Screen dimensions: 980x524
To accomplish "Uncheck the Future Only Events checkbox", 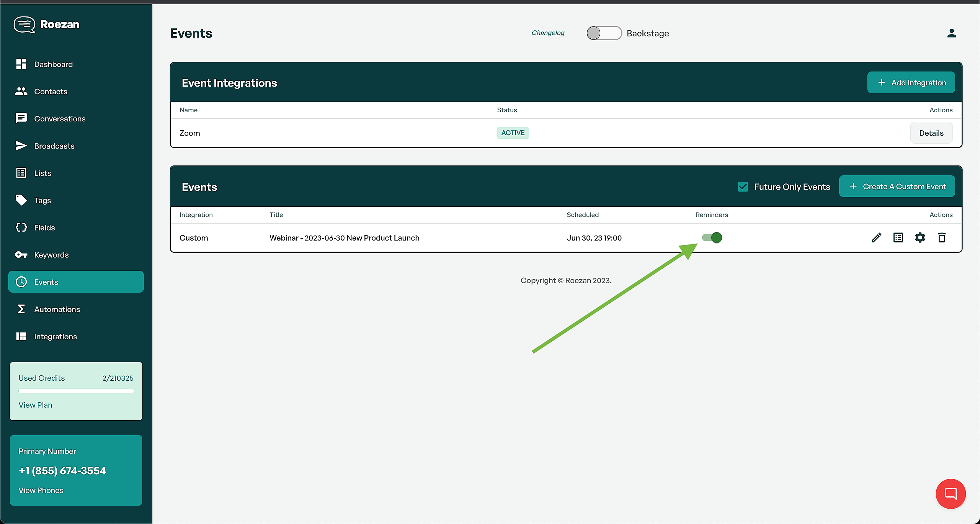I will tap(743, 187).
